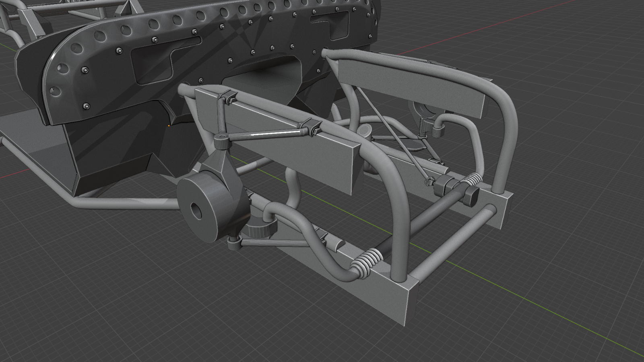This screenshot has height=362, width=644.
Task: Click the orange object origin dot
Action: pos(169,126)
